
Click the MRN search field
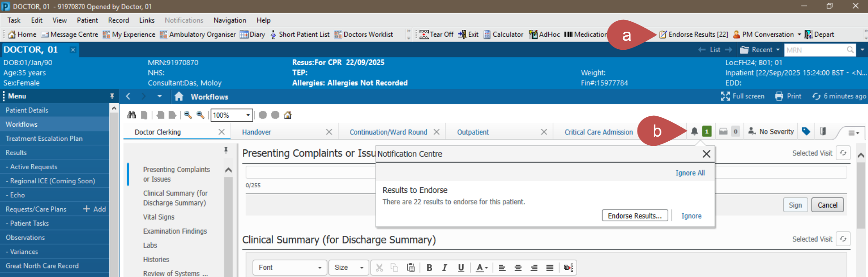tap(815, 50)
